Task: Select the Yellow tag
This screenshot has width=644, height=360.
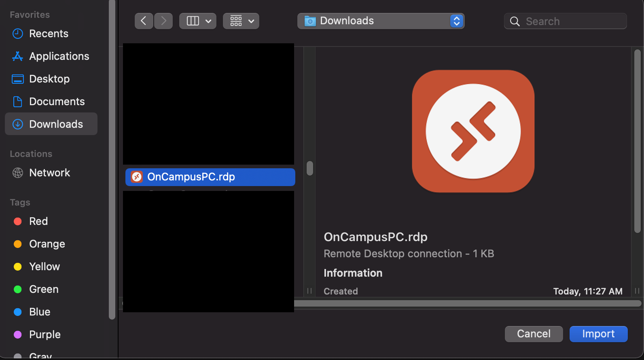Action: point(51,267)
